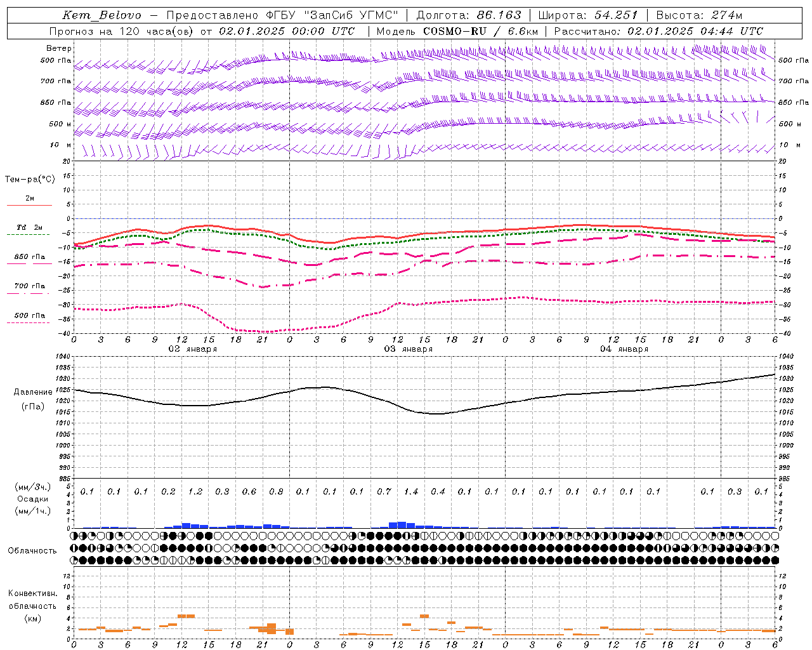Click the 'Тем-ра(°C)' temperature label
This screenshot has width=812, height=650.
30,180
